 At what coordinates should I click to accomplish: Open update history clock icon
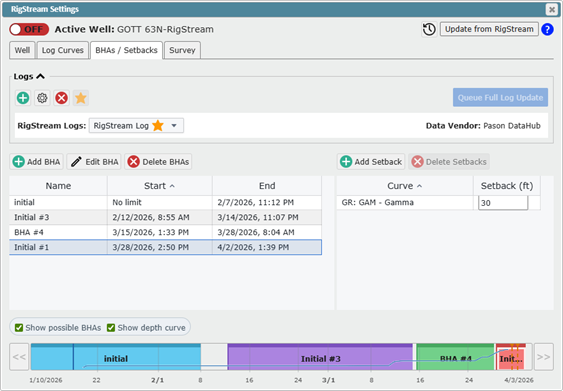429,29
